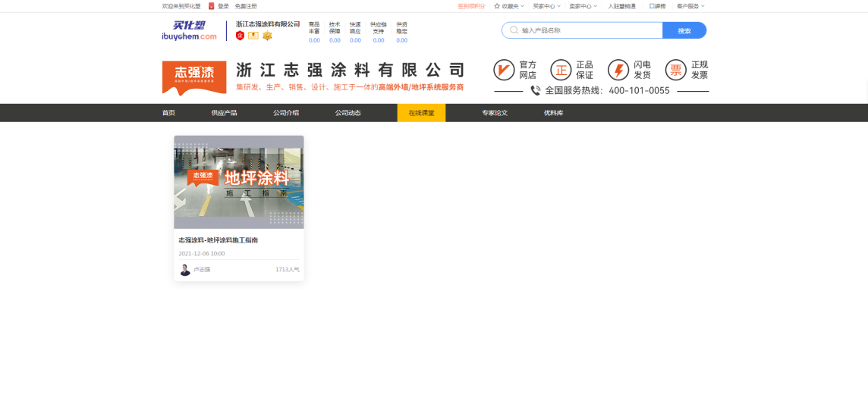Click the 技术保障 rating score
Image resolution: width=868 pixels, height=407 pixels.
(335, 40)
